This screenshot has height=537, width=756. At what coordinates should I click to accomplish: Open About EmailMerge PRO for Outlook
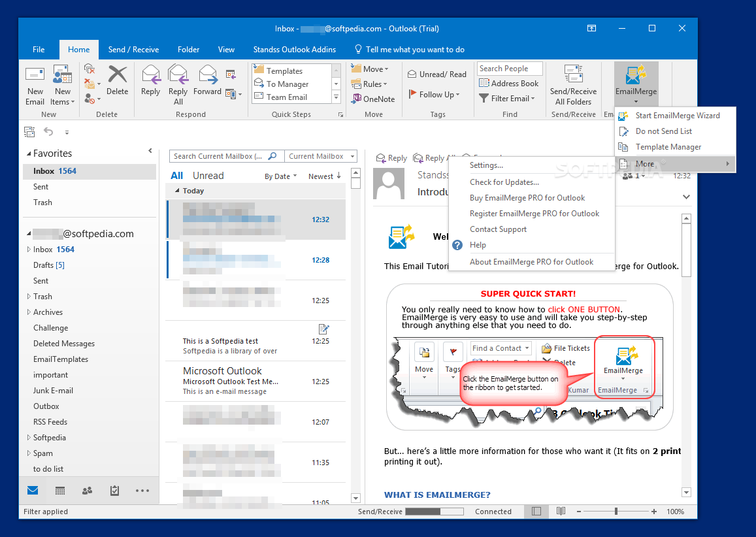click(531, 262)
